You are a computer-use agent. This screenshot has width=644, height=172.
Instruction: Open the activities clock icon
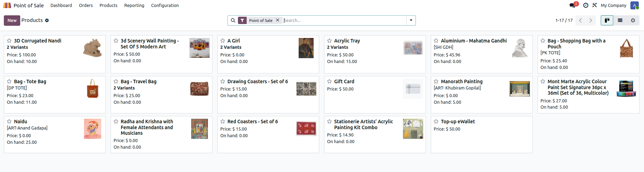pos(586,5)
